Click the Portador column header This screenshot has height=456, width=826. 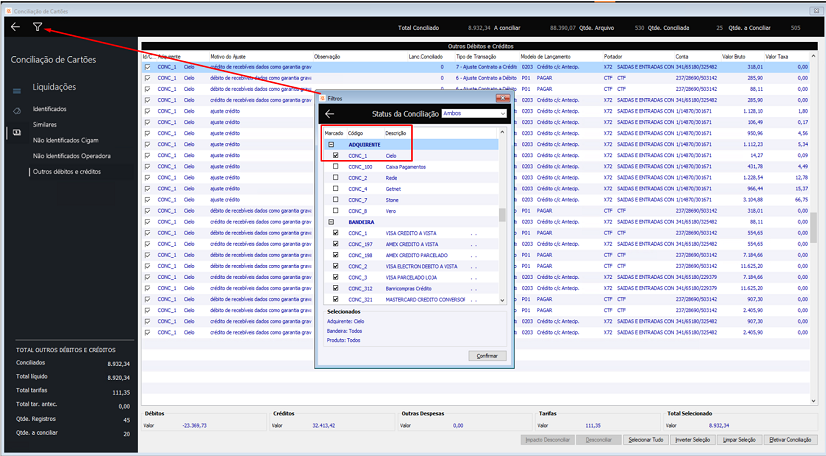click(613, 56)
